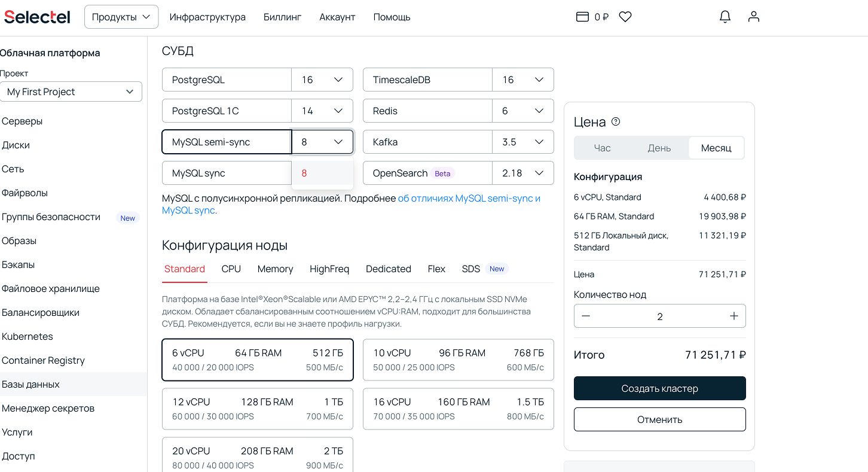The width and height of the screenshot is (868, 472).
Task: Open Kubernetes in sidebar
Action: [x=27, y=336]
